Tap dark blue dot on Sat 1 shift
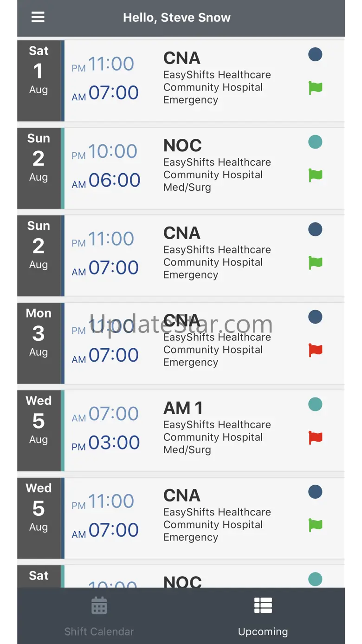Image resolution: width=362 pixels, height=644 pixels. pos(316,55)
